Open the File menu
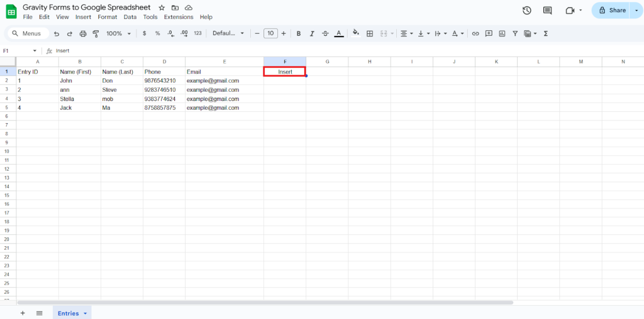644x319 pixels. pyautogui.click(x=28, y=17)
